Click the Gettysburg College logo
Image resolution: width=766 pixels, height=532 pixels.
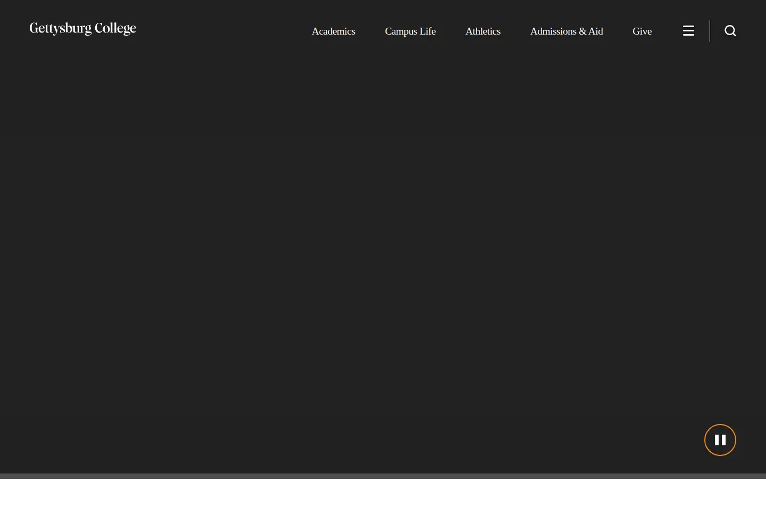pos(83,29)
